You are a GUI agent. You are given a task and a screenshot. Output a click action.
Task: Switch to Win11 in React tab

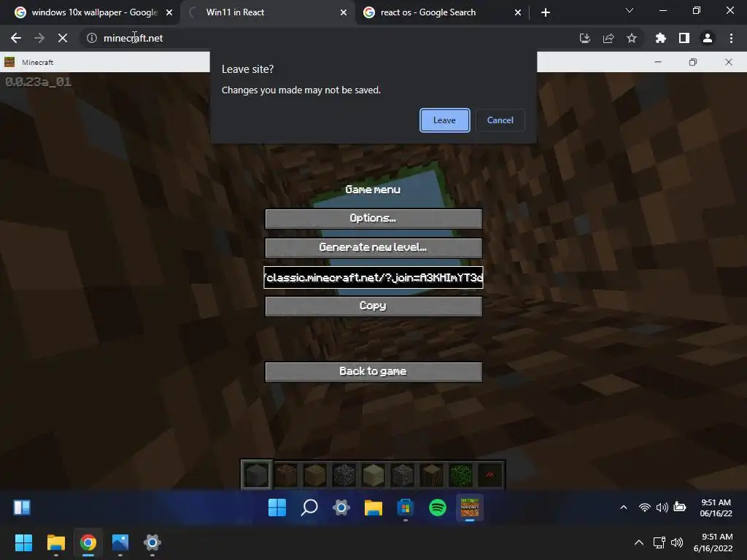(267, 12)
